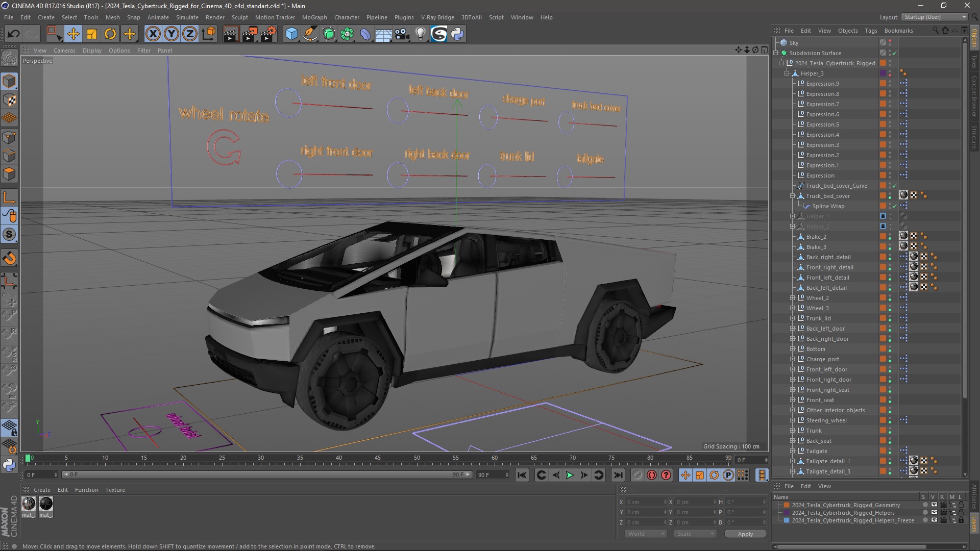Image resolution: width=980 pixels, height=551 pixels.
Task: Enable Axis mode L-shaped icon
Action: point(9,198)
